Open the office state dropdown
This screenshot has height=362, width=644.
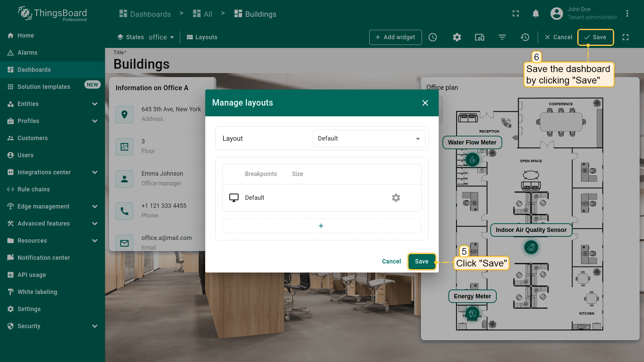[161, 37]
